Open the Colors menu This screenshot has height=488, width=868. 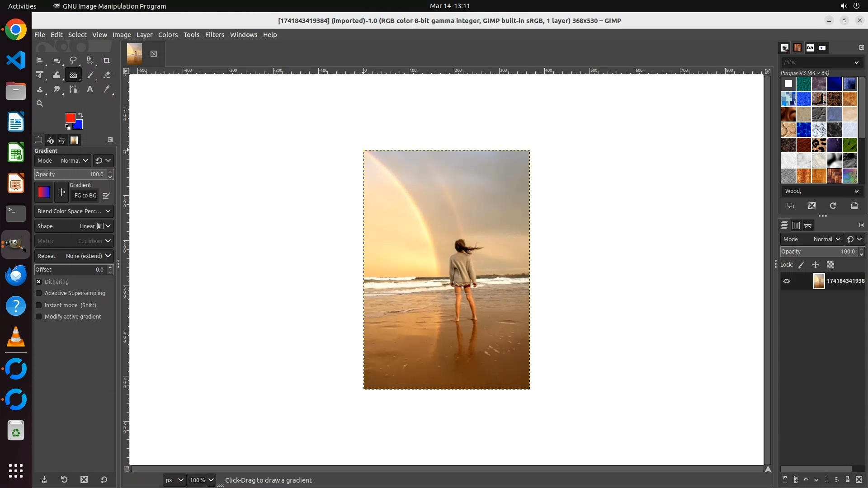click(168, 35)
